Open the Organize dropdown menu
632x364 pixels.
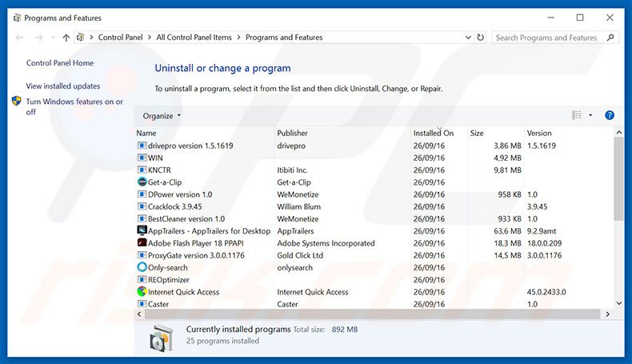click(162, 116)
